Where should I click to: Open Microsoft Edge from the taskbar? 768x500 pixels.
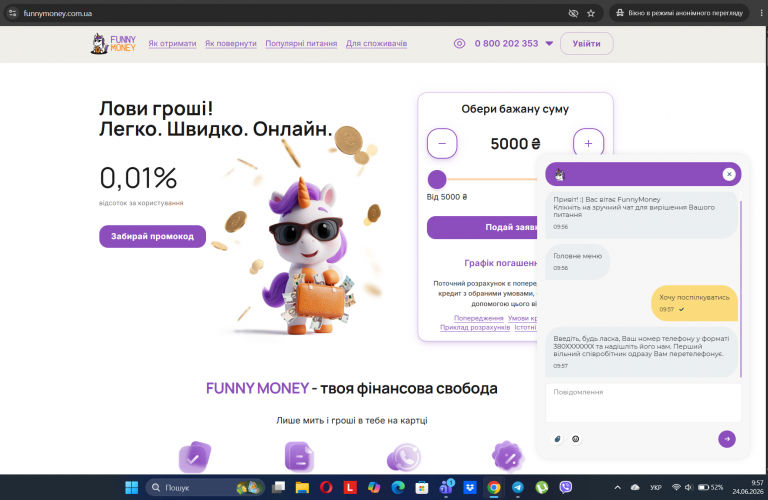click(398, 487)
